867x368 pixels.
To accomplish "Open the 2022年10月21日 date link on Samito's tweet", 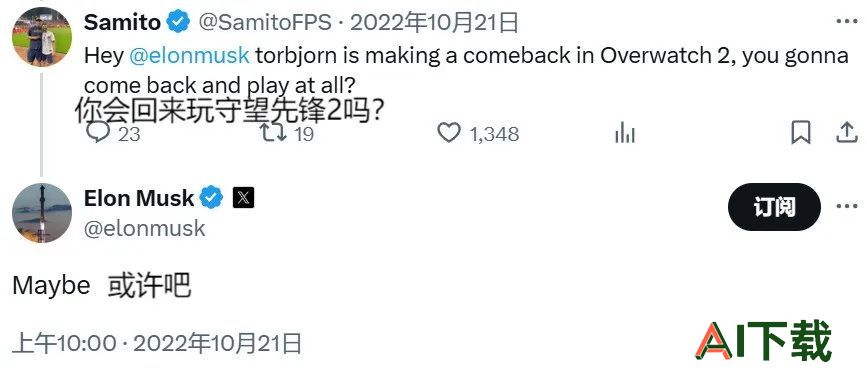I will [x=435, y=23].
